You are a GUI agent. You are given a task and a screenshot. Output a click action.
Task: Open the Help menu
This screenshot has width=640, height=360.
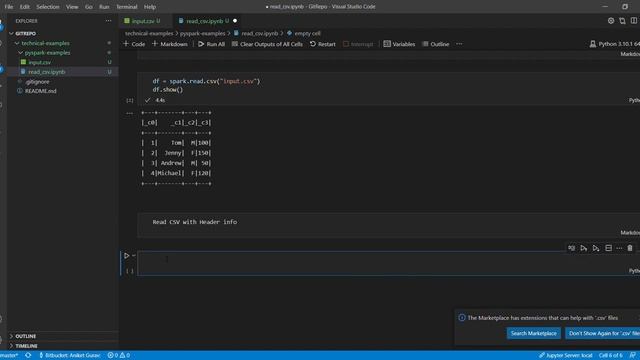(x=150, y=7)
